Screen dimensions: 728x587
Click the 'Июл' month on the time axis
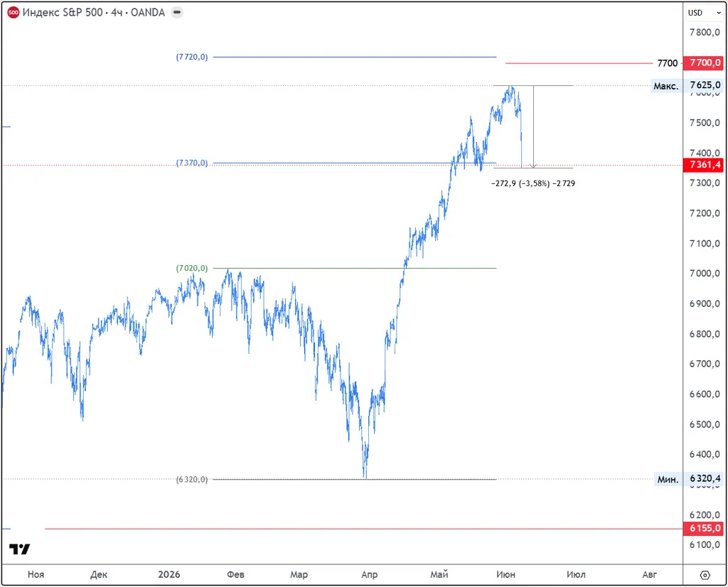pyautogui.click(x=576, y=574)
